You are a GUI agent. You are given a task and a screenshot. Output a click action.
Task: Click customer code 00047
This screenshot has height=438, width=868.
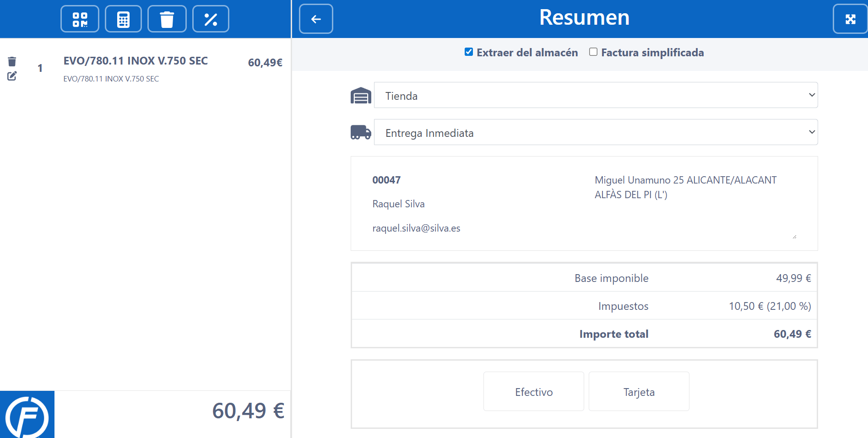coord(386,180)
